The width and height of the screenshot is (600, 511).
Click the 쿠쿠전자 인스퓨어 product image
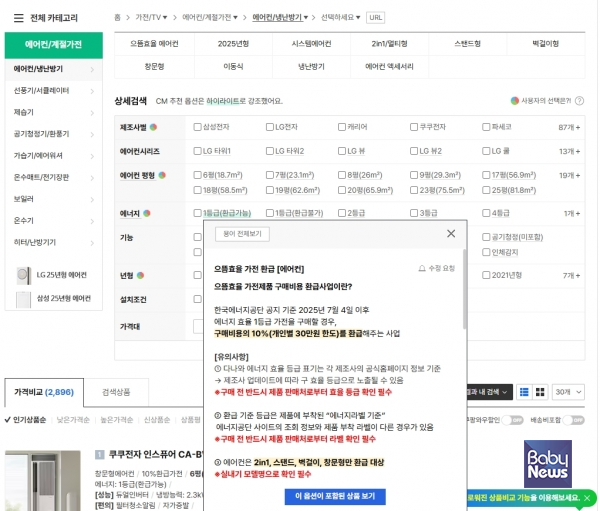pyautogui.click(x=42, y=480)
